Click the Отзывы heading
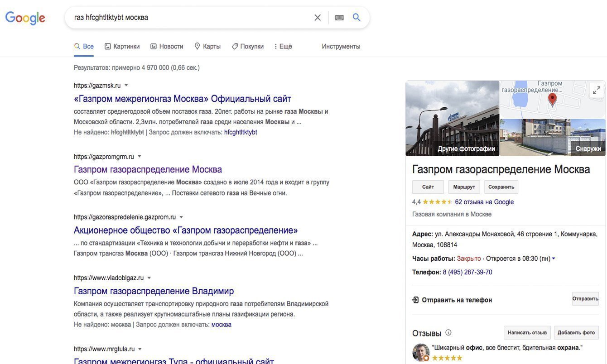This screenshot has height=364, width=607. (427, 333)
